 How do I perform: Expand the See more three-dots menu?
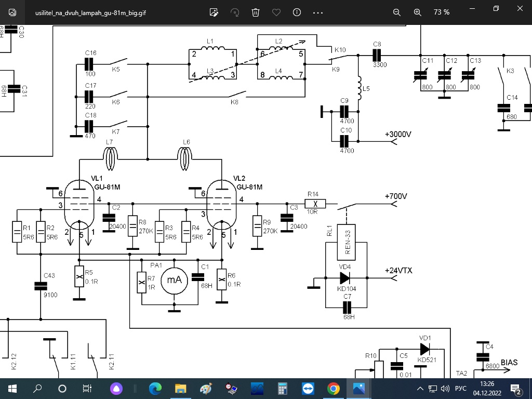click(318, 12)
